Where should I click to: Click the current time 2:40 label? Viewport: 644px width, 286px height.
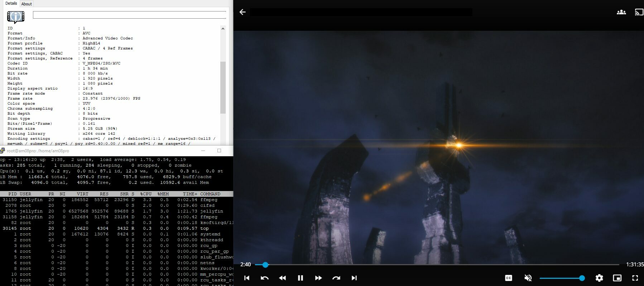(245, 264)
